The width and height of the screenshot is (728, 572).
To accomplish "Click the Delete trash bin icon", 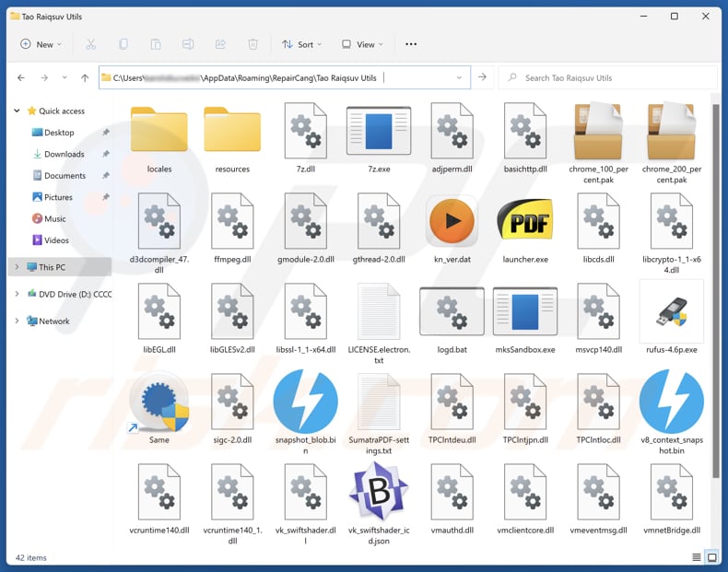I will [x=252, y=44].
